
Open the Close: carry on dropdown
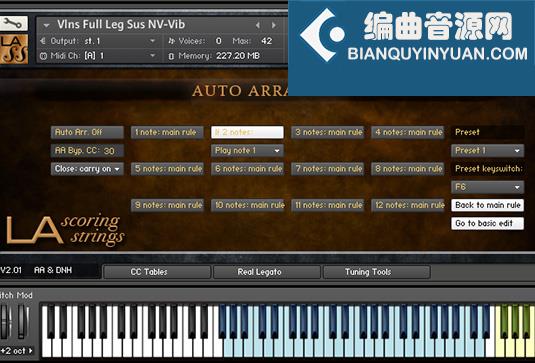point(87,169)
